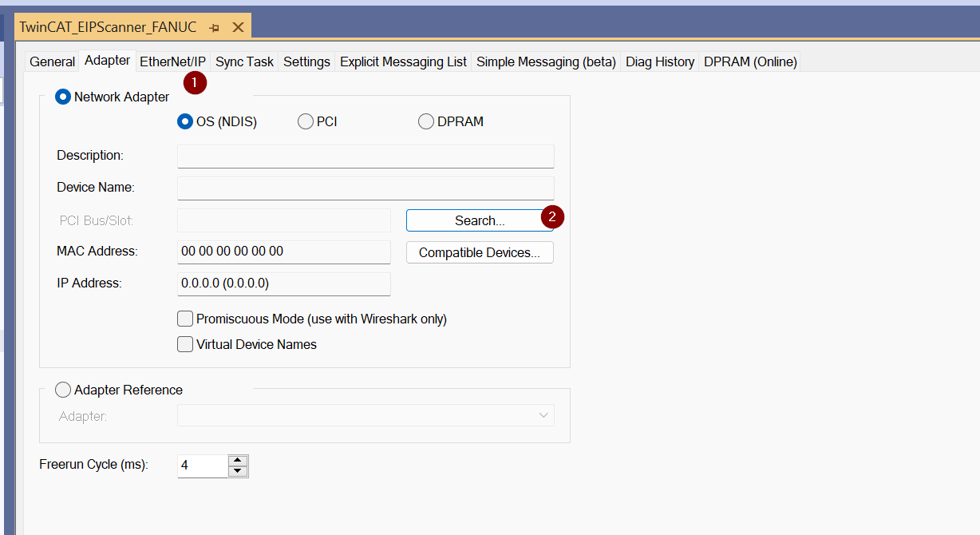Open the Adapter dropdown list
Image resolution: width=980 pixels, height=535 pixels.
tap(366, 415)
